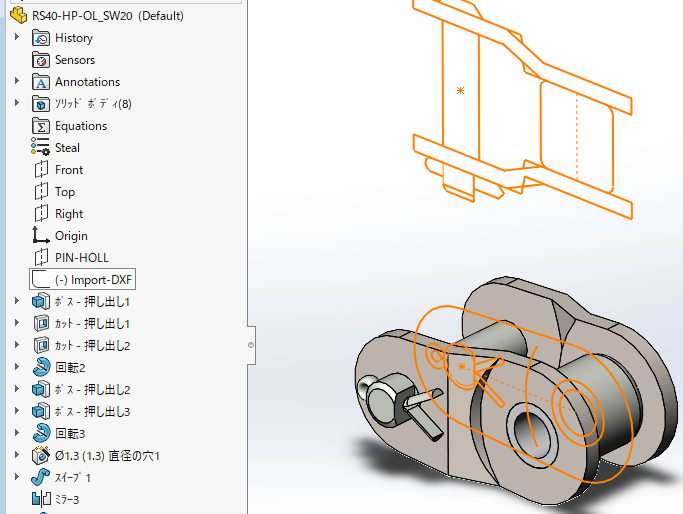
Task: Select the PIN-HOLL plane item
Action: click(72, 257)
